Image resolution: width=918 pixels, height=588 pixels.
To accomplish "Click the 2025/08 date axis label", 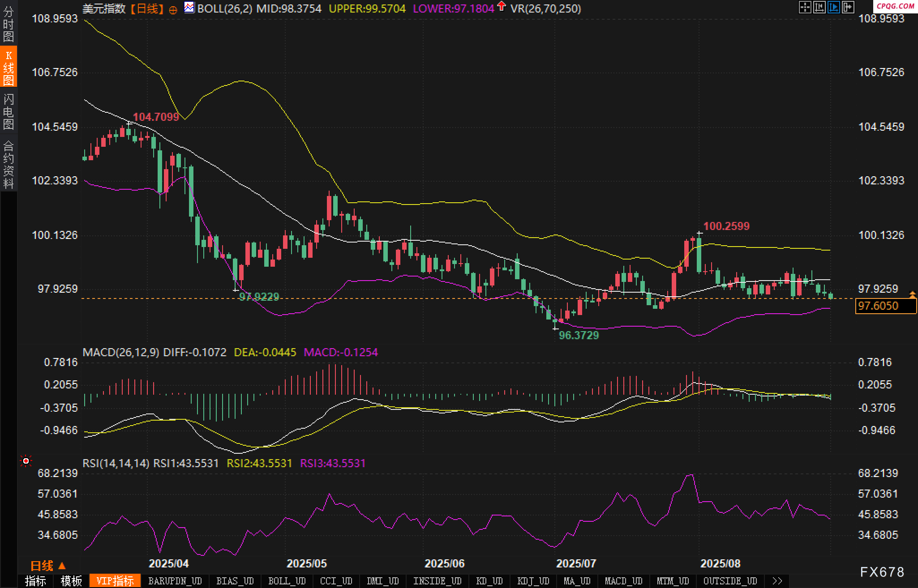I will 721,563.
